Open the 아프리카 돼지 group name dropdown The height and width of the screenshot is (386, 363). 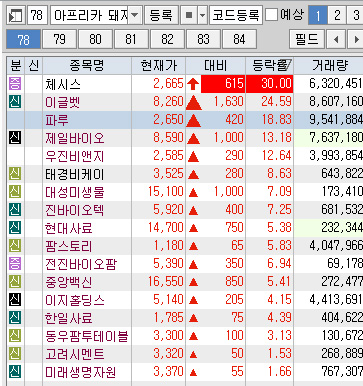click(x=135, y=15)
